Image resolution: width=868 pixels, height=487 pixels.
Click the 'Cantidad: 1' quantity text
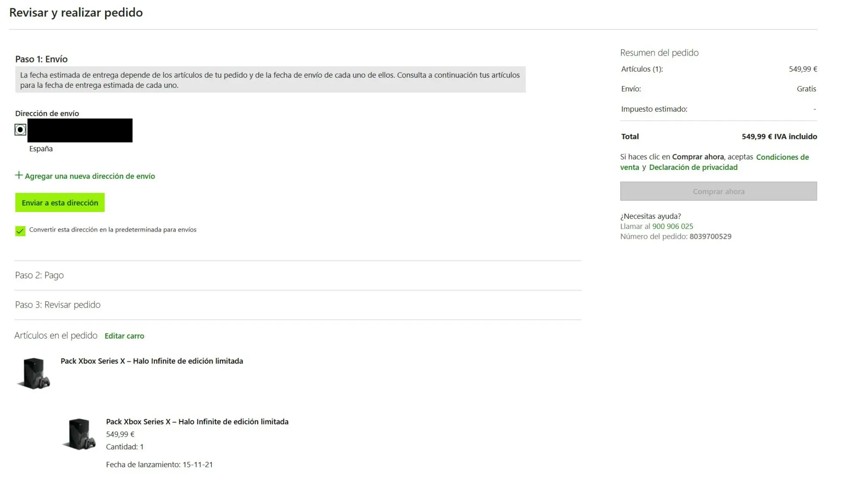(x=125, y=447)
